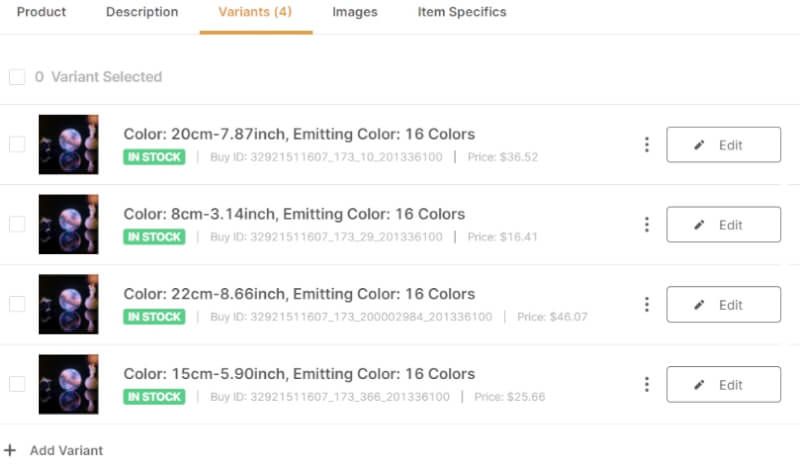This screenshot has width=800, height=474.
Task: Click Buy ID 32921511607_173_10_201336100
Action: (326, 157)
